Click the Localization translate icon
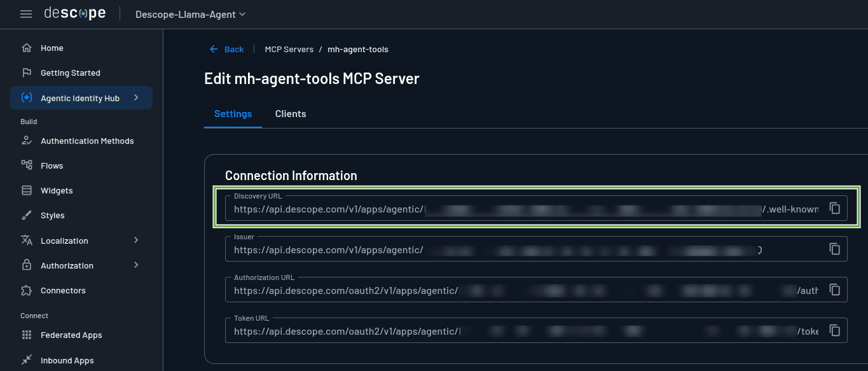 pos(27,241)
